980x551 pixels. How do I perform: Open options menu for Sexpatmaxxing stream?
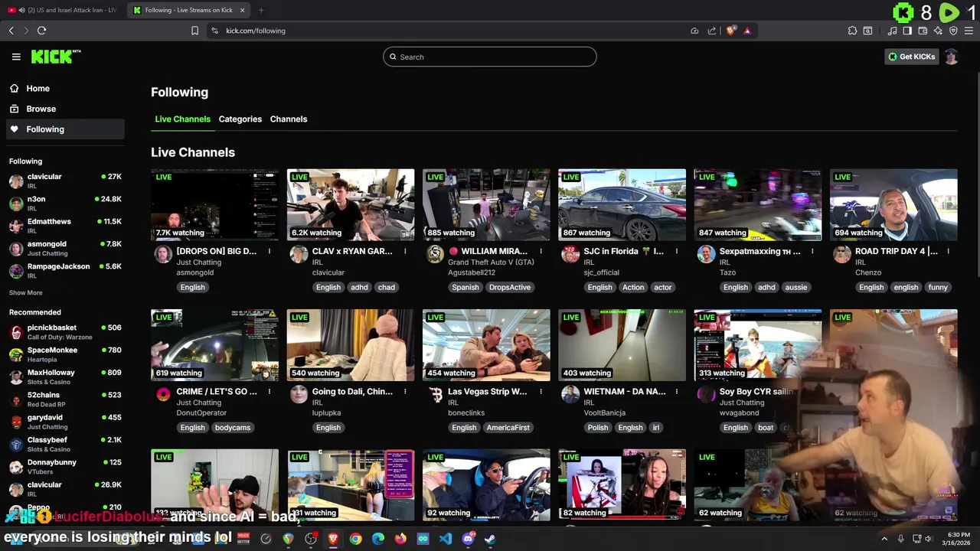(812, 251)
